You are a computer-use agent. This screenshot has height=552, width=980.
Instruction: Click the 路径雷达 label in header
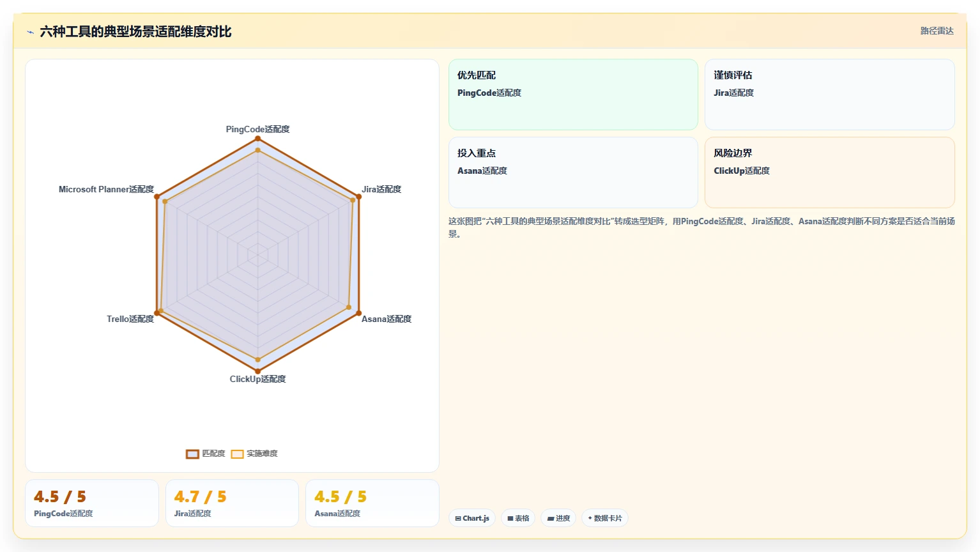937,31
